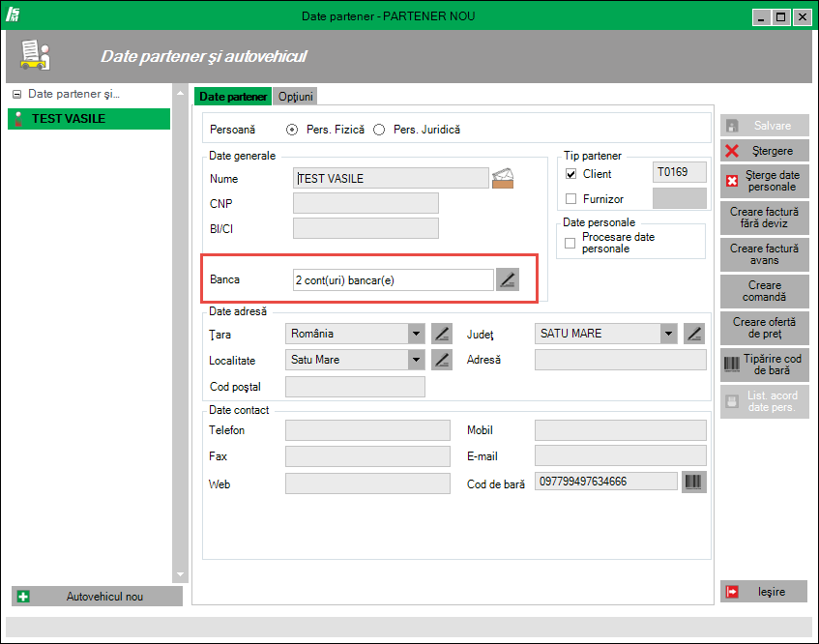The height and width of the screenshot is (644, 819).
Task: Open the Localitate Satu Mare dropdown
Action: coord(416,360)
